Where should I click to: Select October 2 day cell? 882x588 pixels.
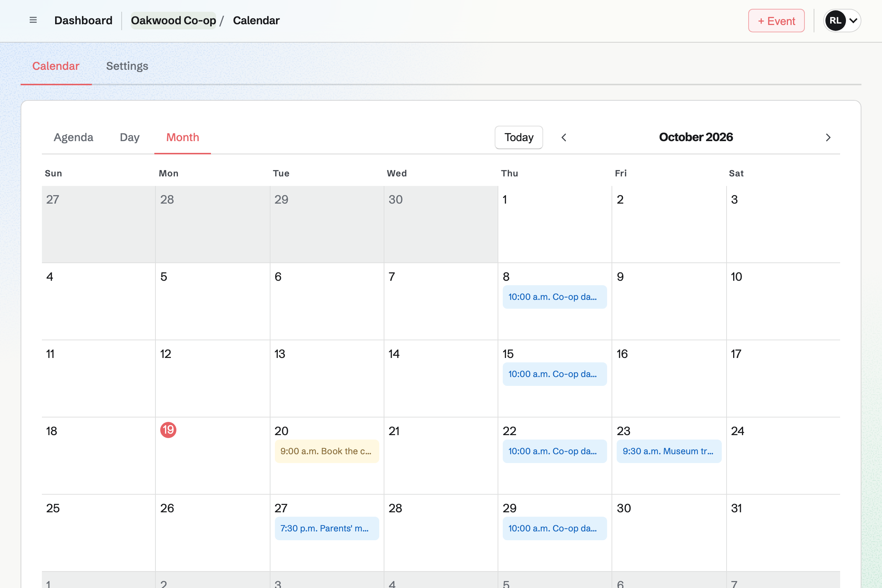[x=668, y=224]
